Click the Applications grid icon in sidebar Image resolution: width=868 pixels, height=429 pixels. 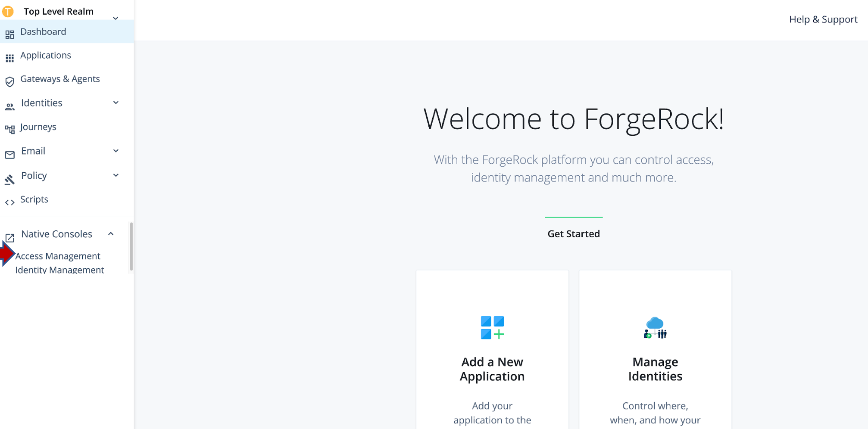(x=9, y=58)
